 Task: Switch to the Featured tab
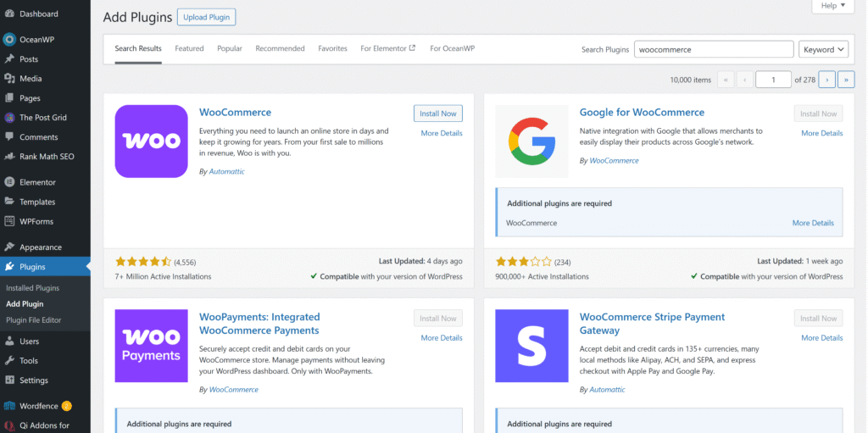click(x=189, y=49)
